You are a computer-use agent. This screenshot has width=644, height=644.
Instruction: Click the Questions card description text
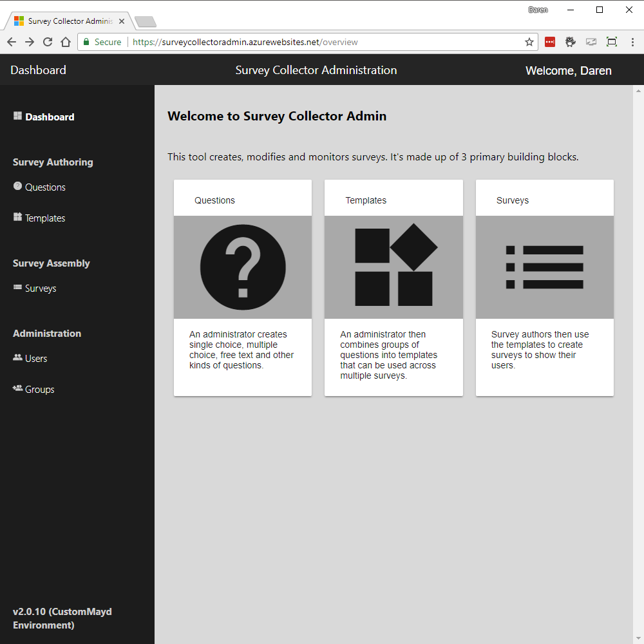(x=241, y=350)
